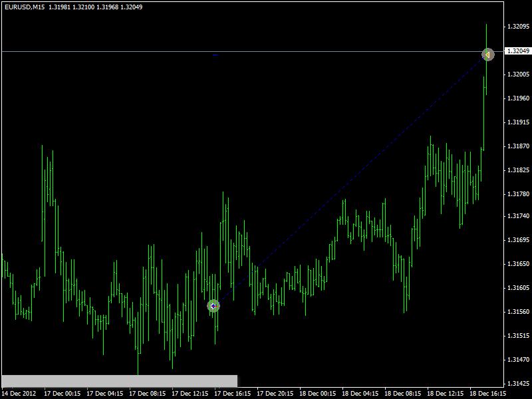The height and width of the screenshot is (399, 532).
Task: Click the 1.31870 price scale label
Action: [x=518, y=146]
